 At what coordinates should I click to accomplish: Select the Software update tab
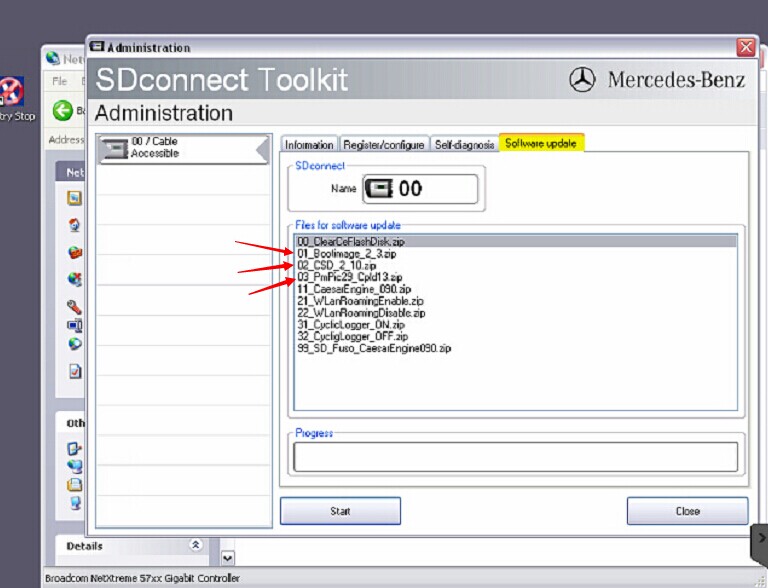point(541,143)
